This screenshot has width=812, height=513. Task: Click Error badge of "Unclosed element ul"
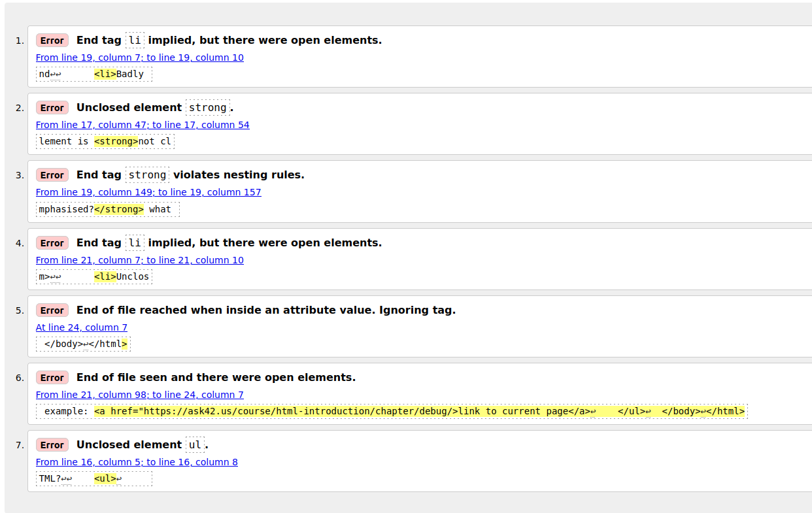(x=52, y=445)
